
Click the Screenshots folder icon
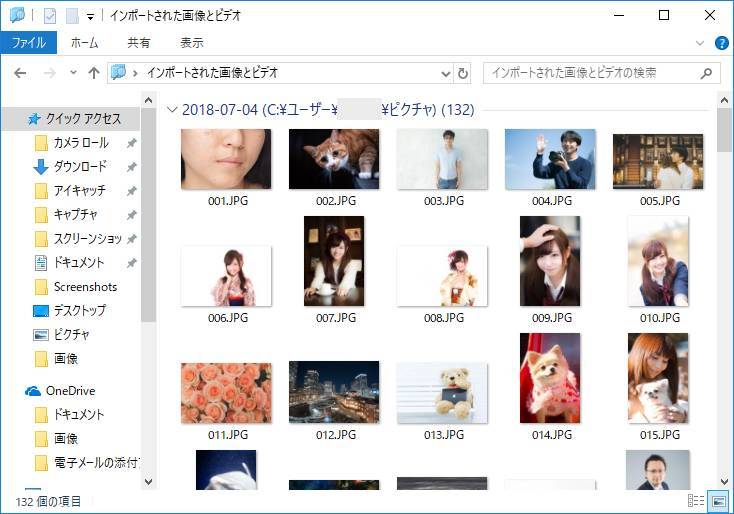coord(41,287)
